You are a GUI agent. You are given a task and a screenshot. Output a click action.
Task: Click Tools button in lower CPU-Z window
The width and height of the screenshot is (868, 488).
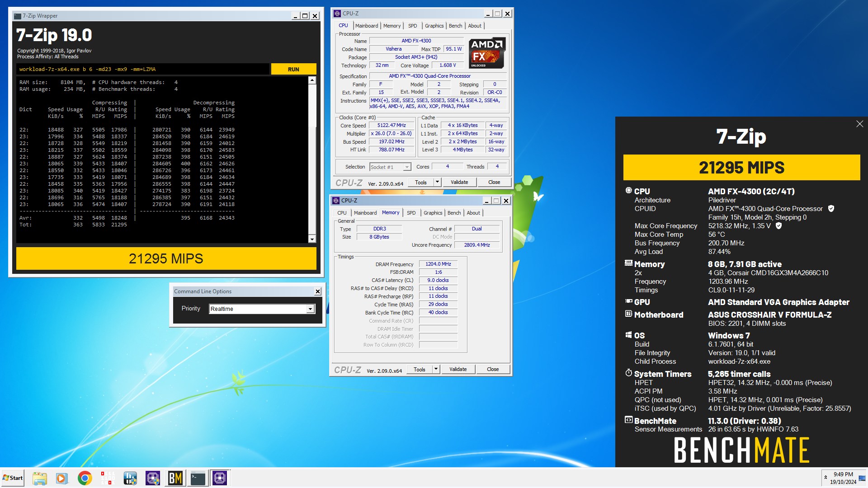pyautogui.click(x=420, y=369)
